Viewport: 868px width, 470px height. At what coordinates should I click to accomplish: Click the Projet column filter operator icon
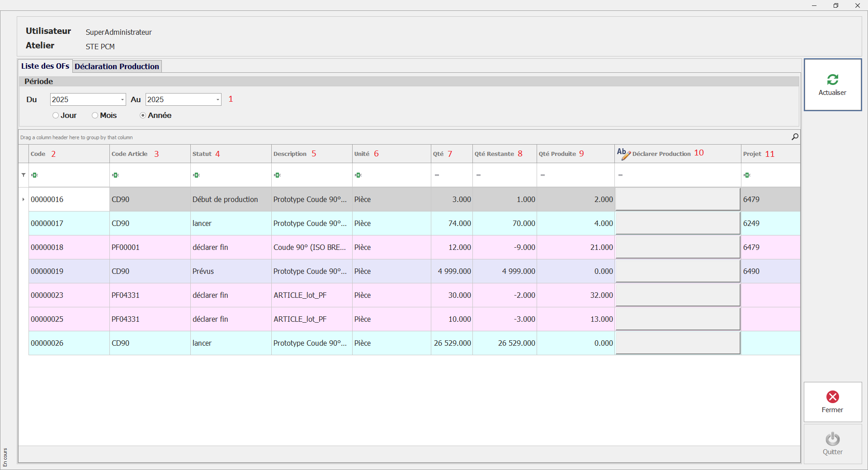pyautogui.click(x=747, y=175)
